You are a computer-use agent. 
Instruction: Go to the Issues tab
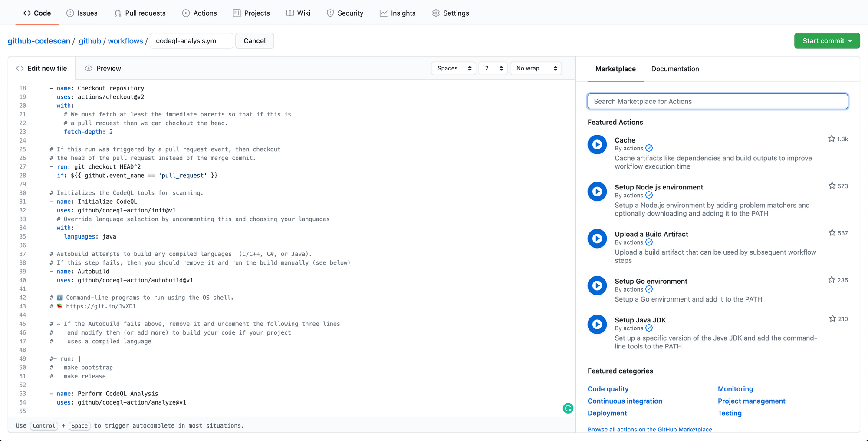coord(82,13)
